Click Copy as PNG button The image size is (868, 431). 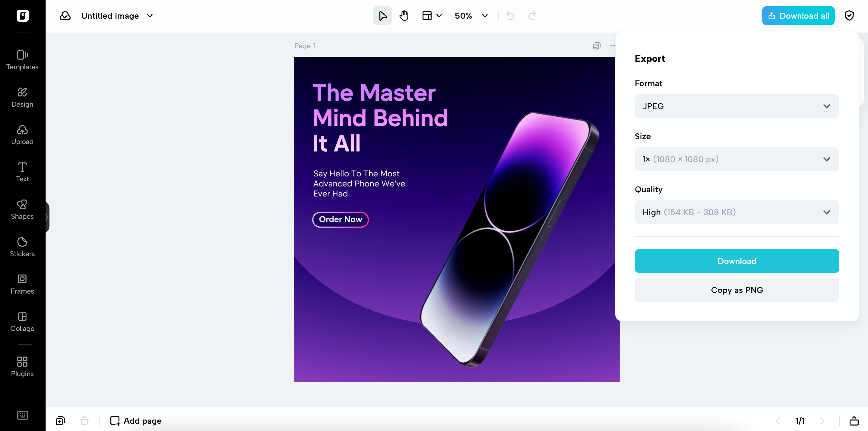(x=737, y=290)
